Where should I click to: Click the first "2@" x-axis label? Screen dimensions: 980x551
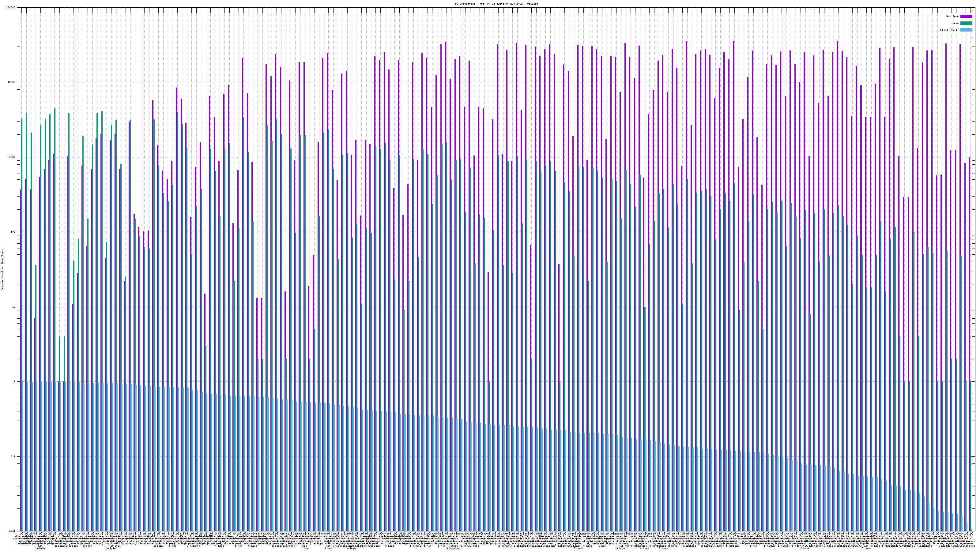click(21, 534)
